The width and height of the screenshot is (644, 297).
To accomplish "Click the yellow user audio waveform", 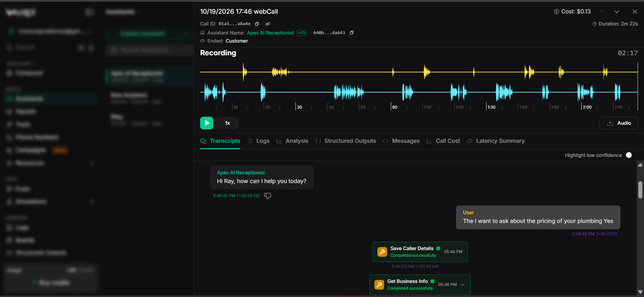I will tap(419, 72).
